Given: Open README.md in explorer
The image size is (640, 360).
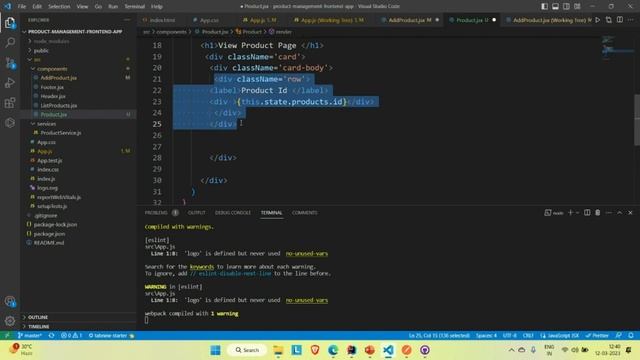Looking at the screenshot, I should [x=49, y=243].
